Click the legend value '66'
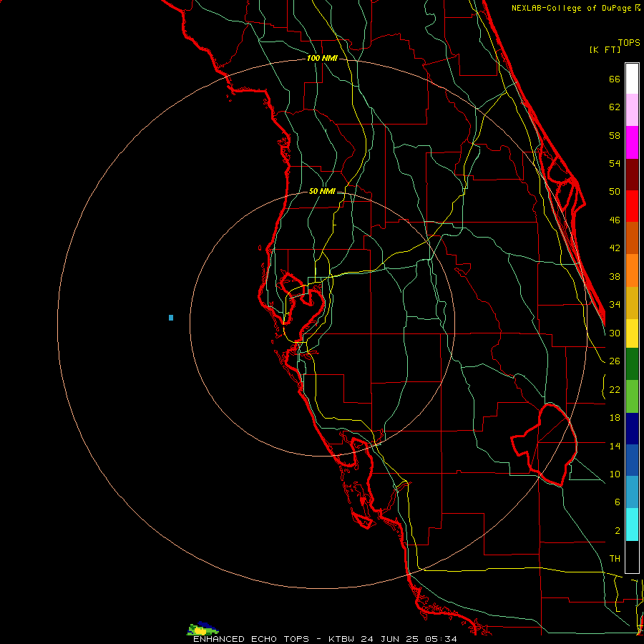Screen dimensions: 644x644 615,79
